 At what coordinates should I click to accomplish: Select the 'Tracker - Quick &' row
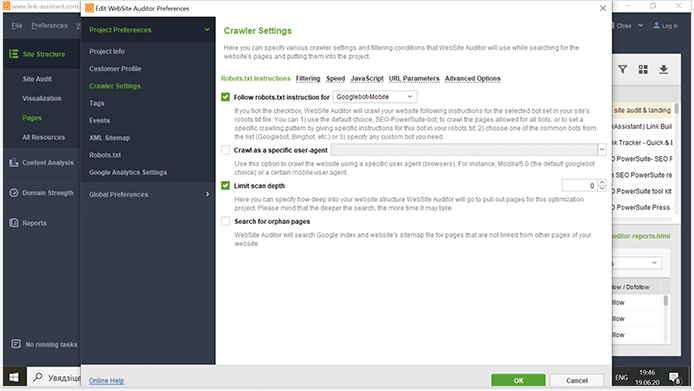[x=643, y=143]
